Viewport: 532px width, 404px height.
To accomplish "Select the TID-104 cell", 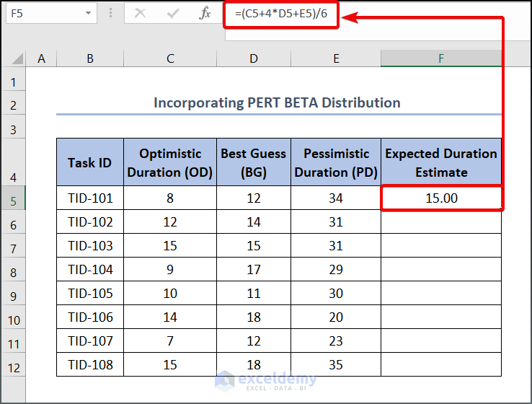I will pos(90,269).
